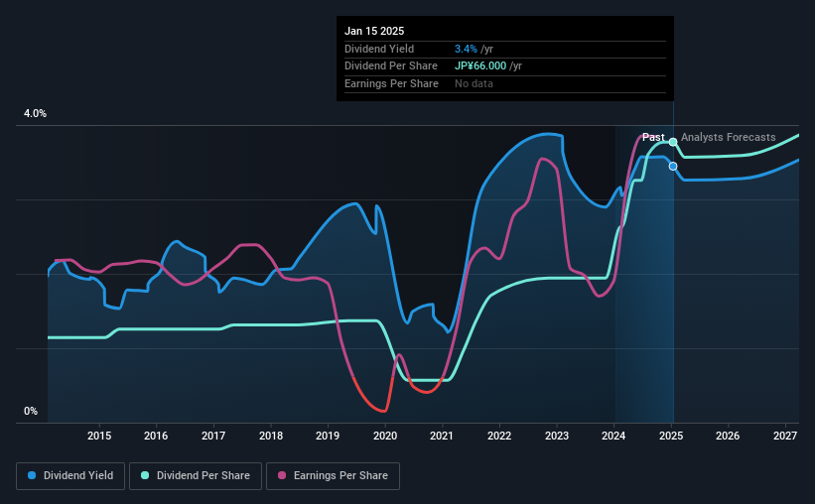Toggle the Earnings Per Share legend button
The height and width of the screenshot is (504, 815).
334,476
